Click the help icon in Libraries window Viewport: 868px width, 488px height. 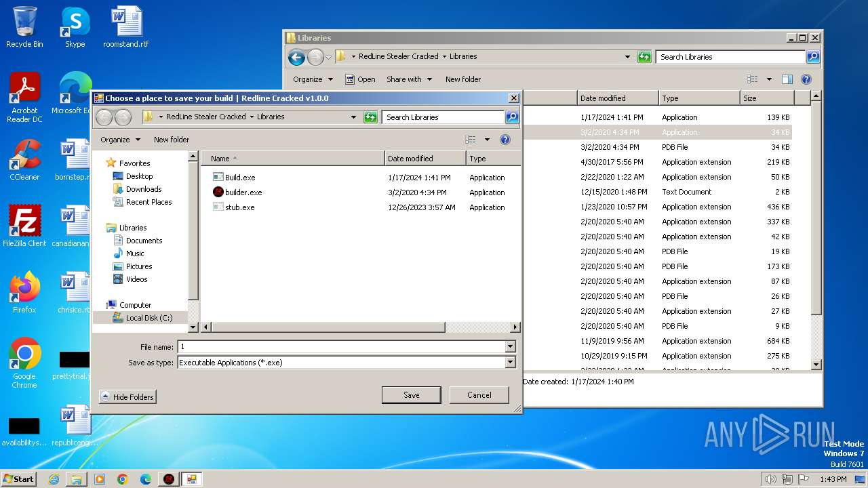coord(806,79)
